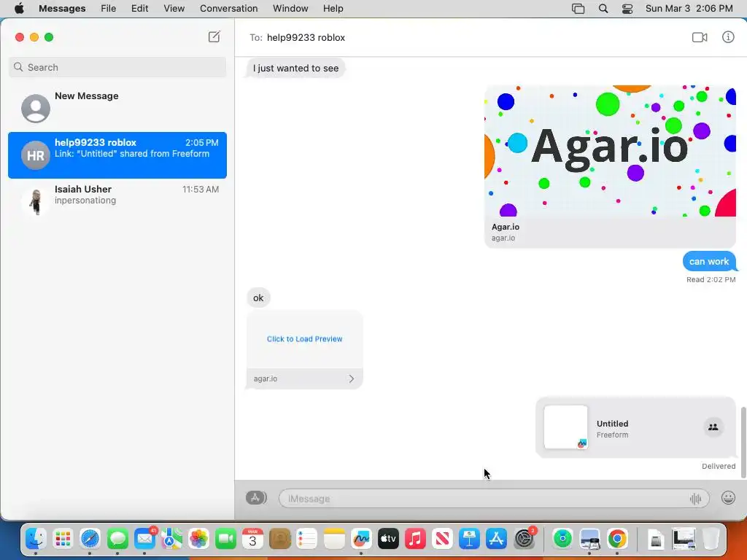Viewport: 747px width, 560px height.
Task: Click the compose new message icon
Action: 214,36
